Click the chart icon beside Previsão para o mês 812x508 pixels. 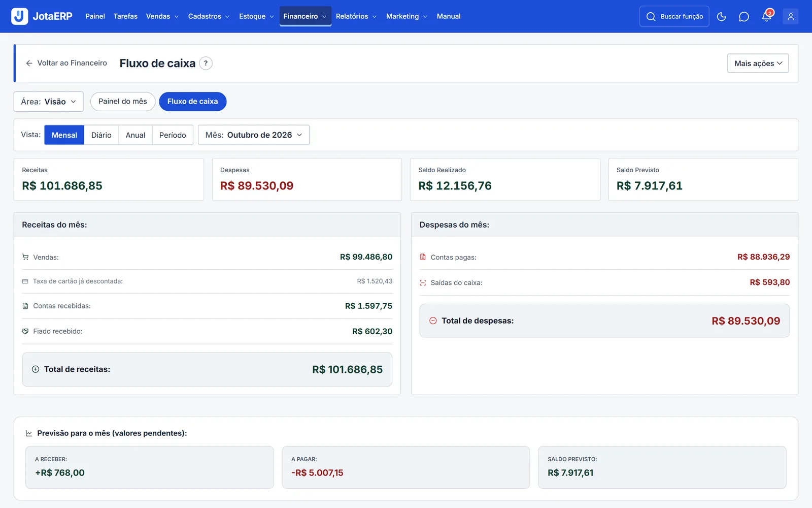point(29,433)
